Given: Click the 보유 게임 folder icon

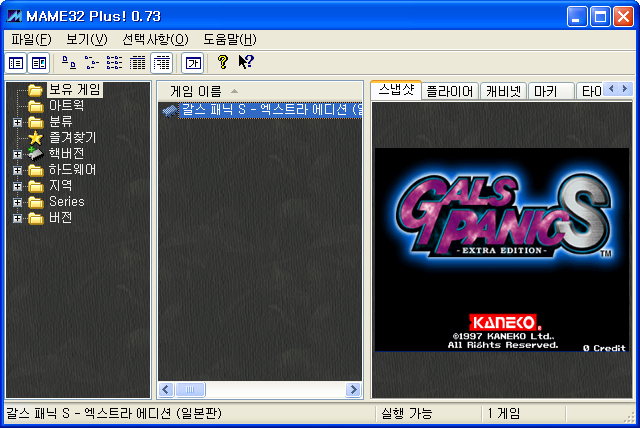Looking at the screenshot, I should (36, 90).
